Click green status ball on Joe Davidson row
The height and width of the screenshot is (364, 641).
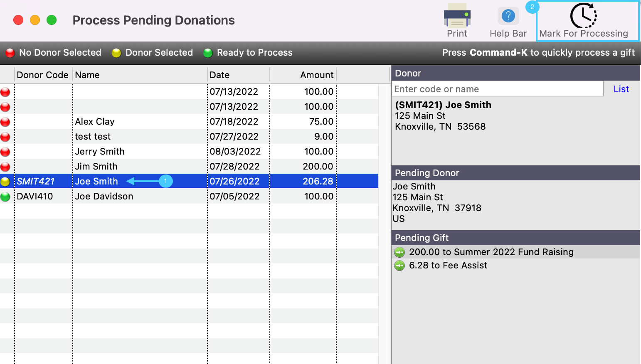(x=5, y=197)
